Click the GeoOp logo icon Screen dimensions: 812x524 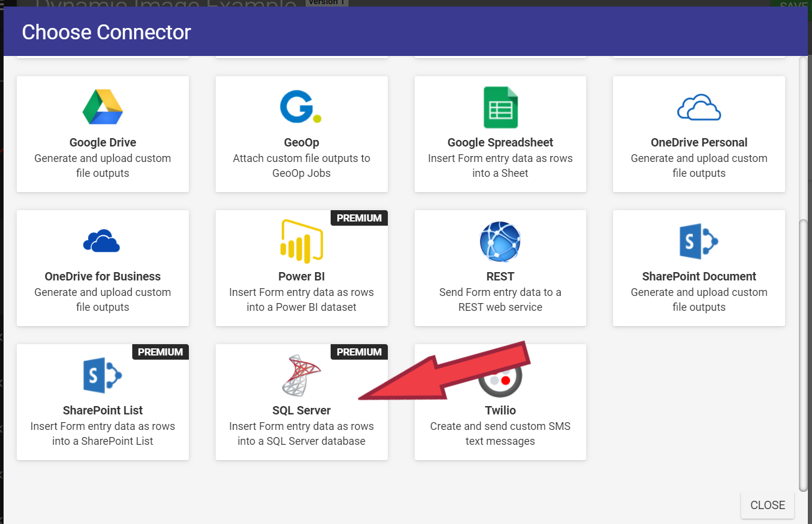(x=301, y=107)
